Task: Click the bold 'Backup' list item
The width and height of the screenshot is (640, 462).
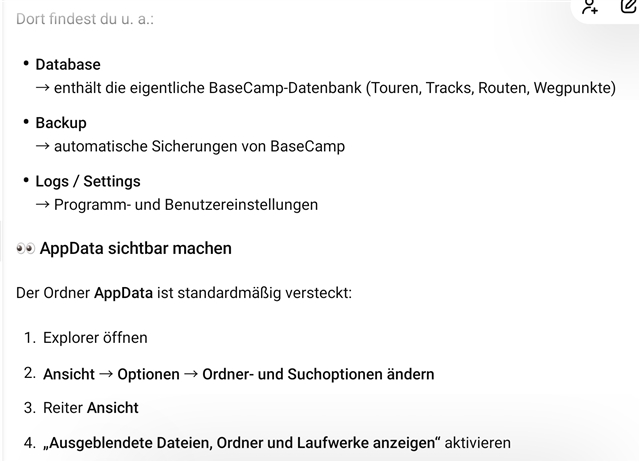Action: click(61, 123)
